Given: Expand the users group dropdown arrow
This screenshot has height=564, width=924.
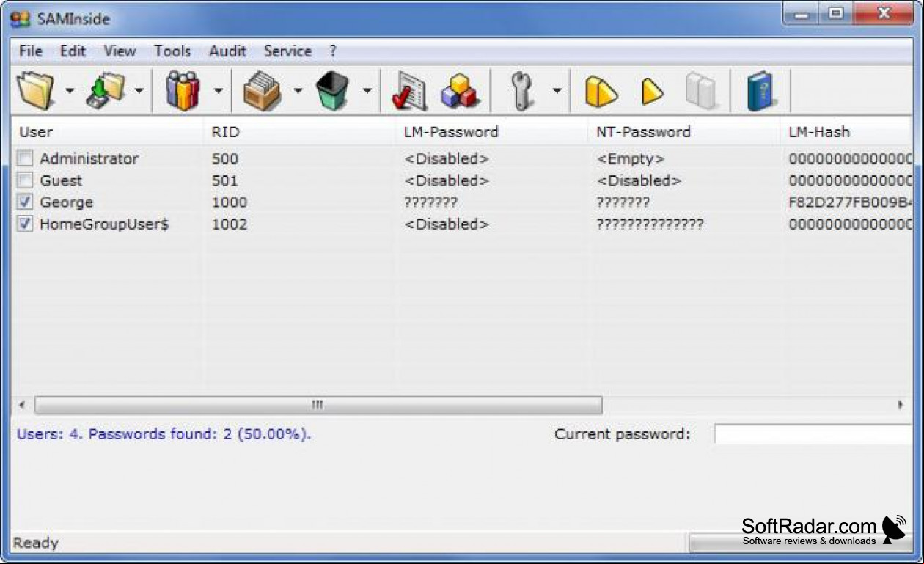Looking at the screenshot, I should point(218,91).
